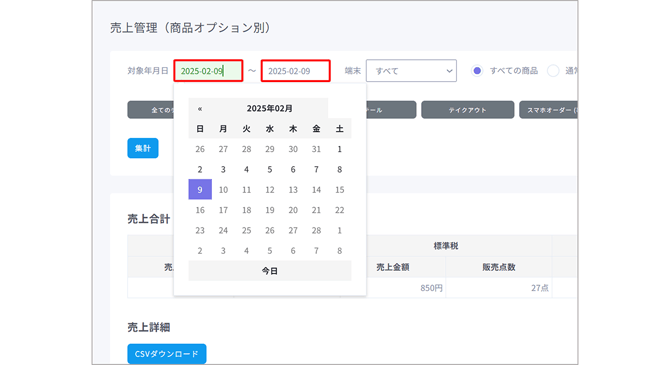670x365 pixels.
Task: Choose day 22 in the calendar
Action: (340, 210)
